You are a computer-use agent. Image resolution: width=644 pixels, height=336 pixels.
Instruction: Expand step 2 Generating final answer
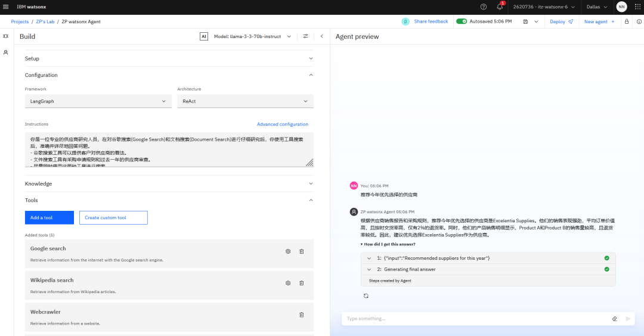click(x=369, y=269)
